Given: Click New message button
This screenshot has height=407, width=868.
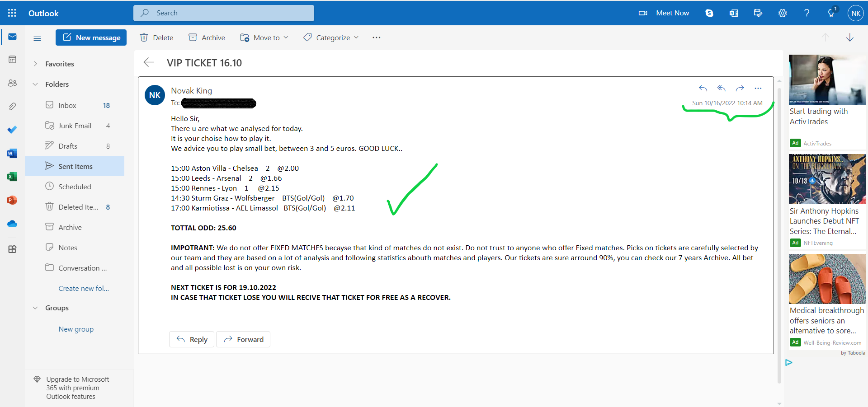Looking at the screenshot, I should click(91, 37).
